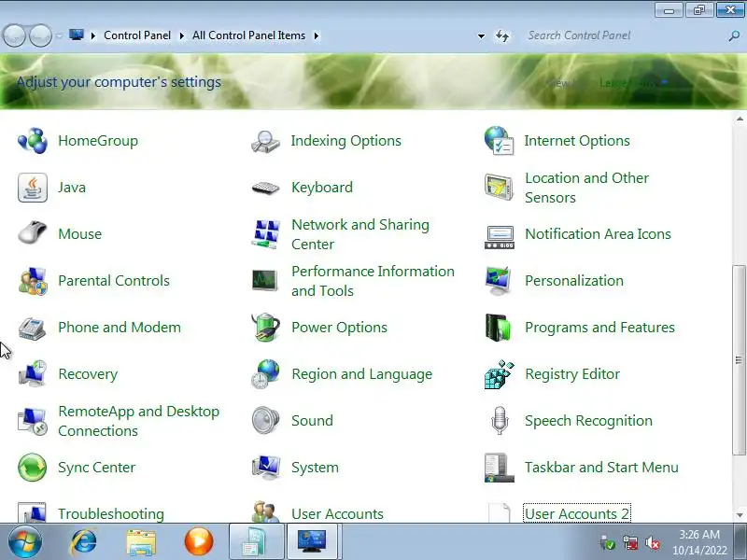Click Performance Information and Tools icon
The height and width of the screenshot is (560, 747).
(x=264, y=281)
